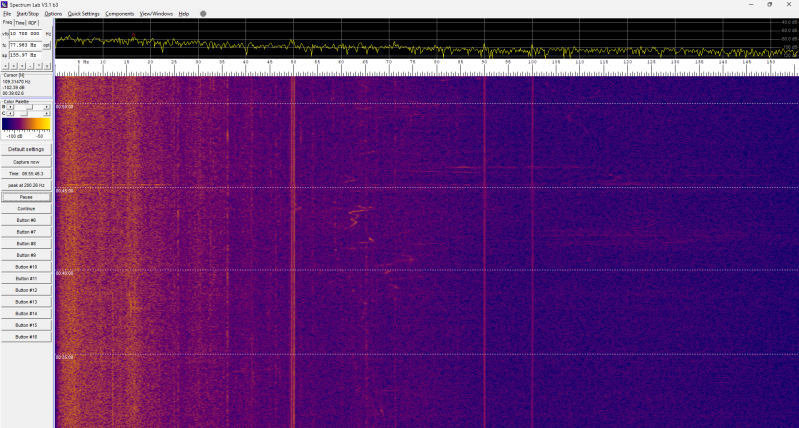Click the 100 Hz mark on frequency scale
799x428 pixels.
tap(532, 62)
